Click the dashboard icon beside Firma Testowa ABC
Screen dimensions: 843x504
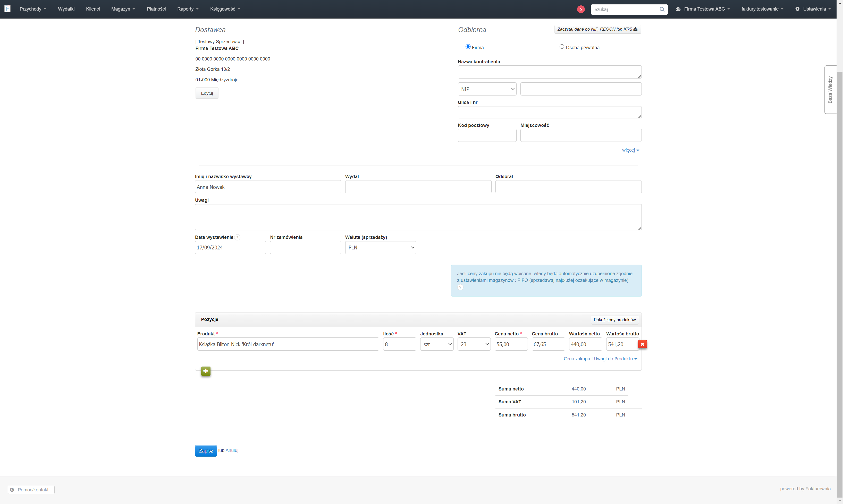tap(678, 9)
